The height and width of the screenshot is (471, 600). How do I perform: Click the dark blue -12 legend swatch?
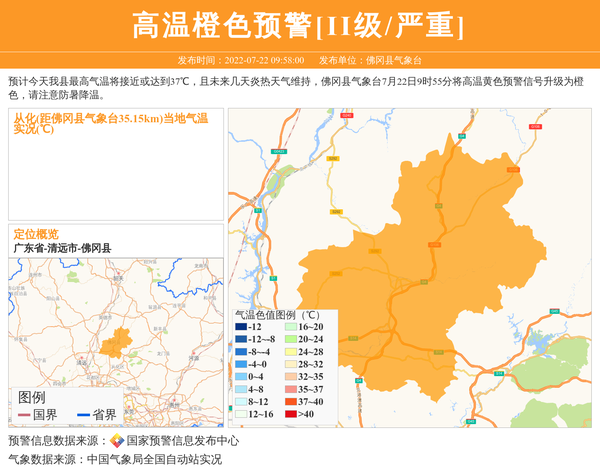click(241, 327)
